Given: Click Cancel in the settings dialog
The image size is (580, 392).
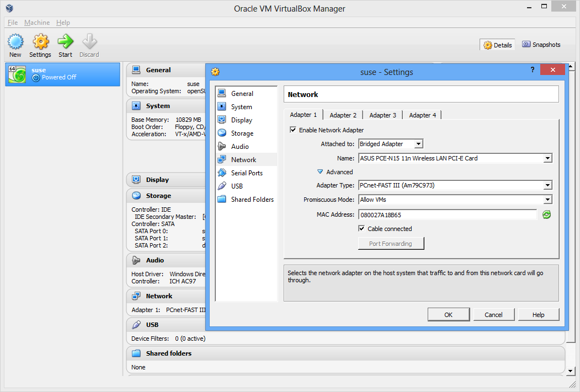Looking at the screenshot, I should pyautogui.click(x=493, y=315).
